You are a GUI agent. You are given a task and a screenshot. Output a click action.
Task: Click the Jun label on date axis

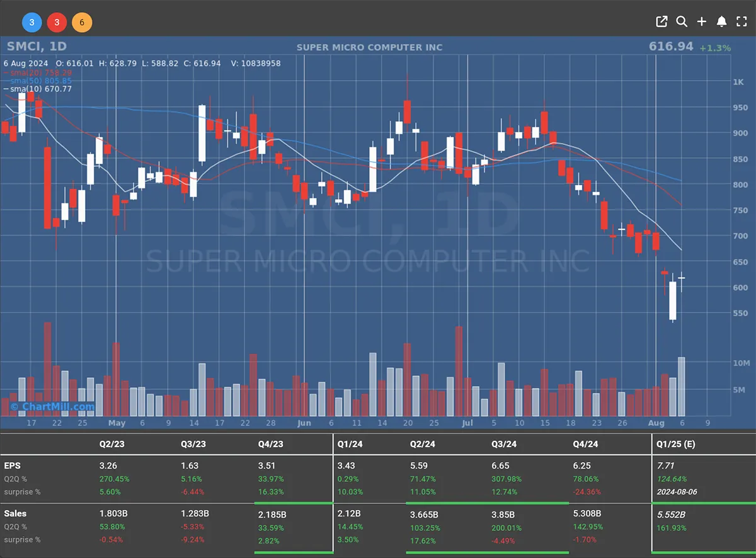click(x=304, y=423)
